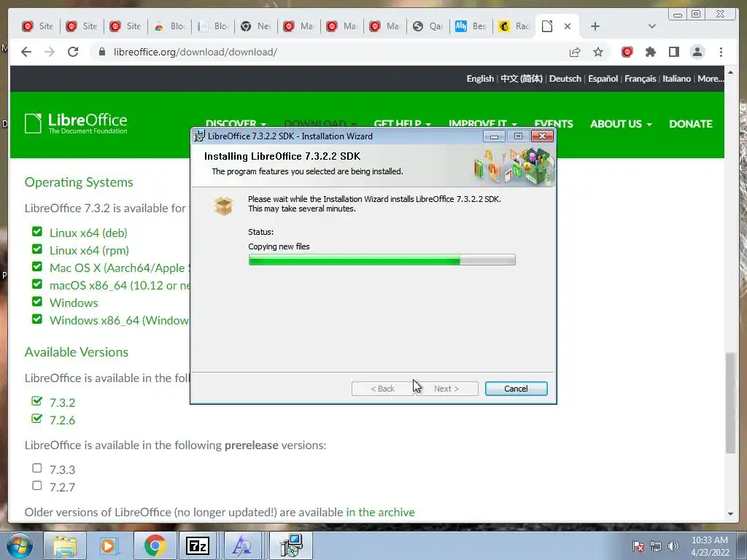This screenshot has width=747, height=560.
Task: Share this page via the share icon
Action: [x=575, y=52]
